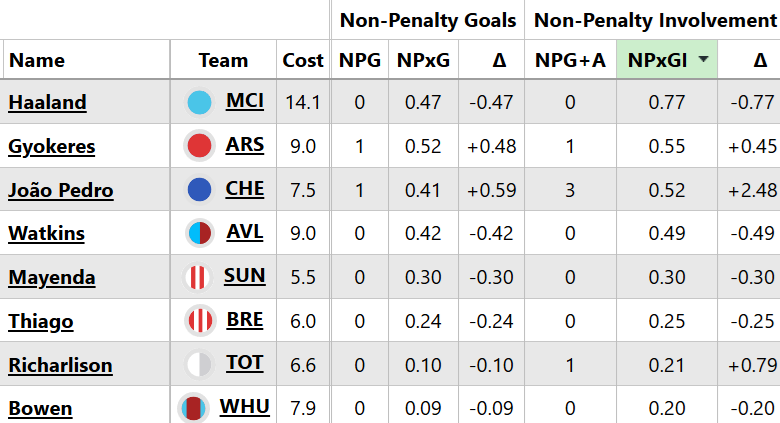Click the Aston Villa badge icon
Viewport: 780px width, 423px height.
(x=199, y=234)
